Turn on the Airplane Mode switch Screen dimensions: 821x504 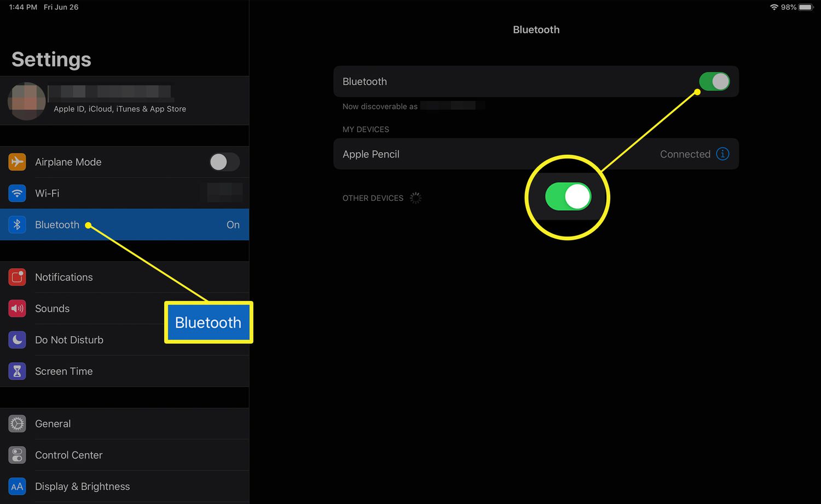[224, 162]
